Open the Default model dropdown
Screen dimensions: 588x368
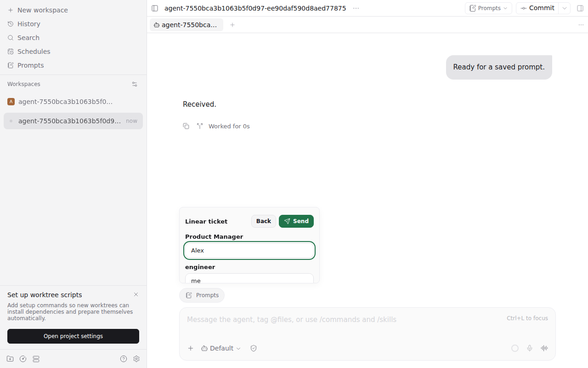pyautogui.click(x=221, y=348)
